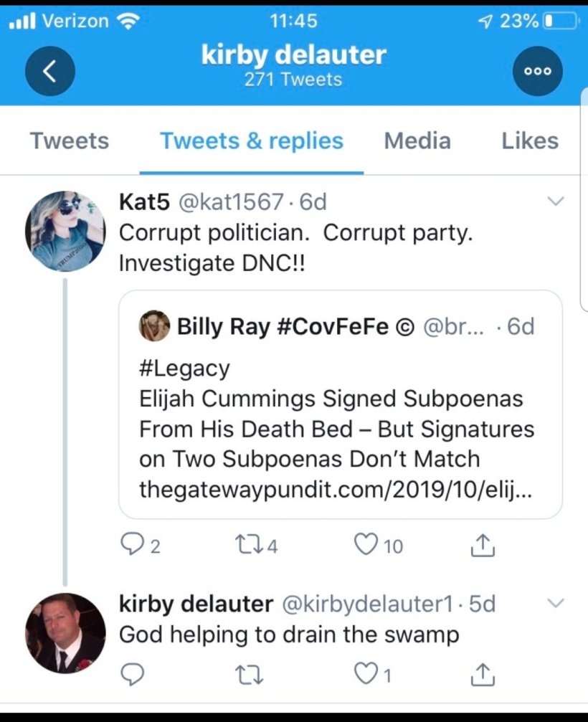Screen dimensions: 588x722
Task: Switch to the Media tab
Action: click(x=417, y=141)
